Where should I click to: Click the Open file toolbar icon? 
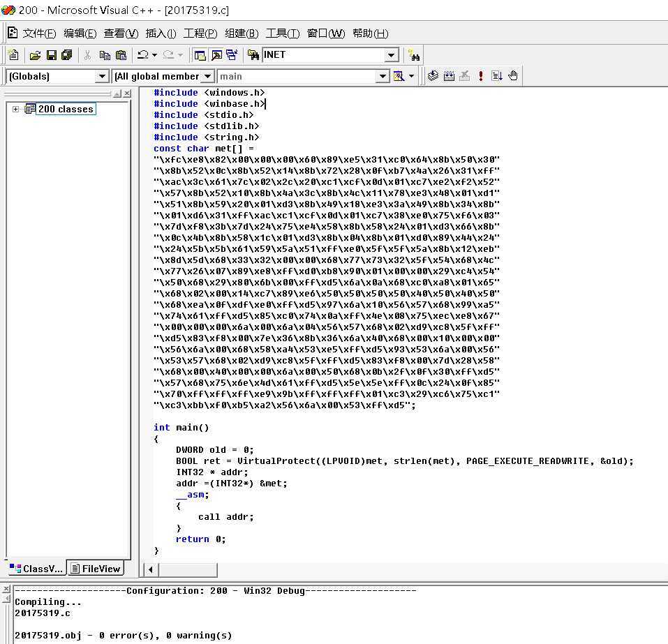click(36, 55)
